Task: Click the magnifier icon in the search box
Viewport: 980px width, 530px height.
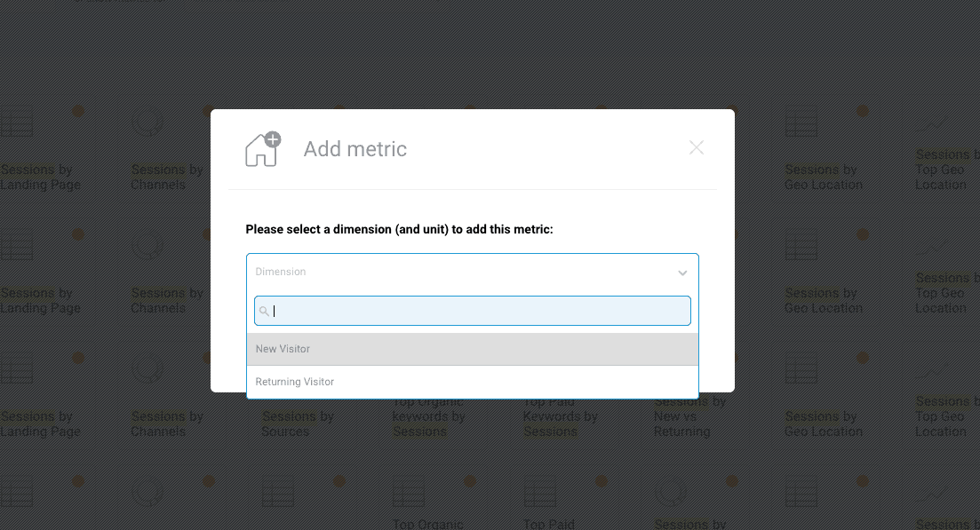Action: point(264,312)
